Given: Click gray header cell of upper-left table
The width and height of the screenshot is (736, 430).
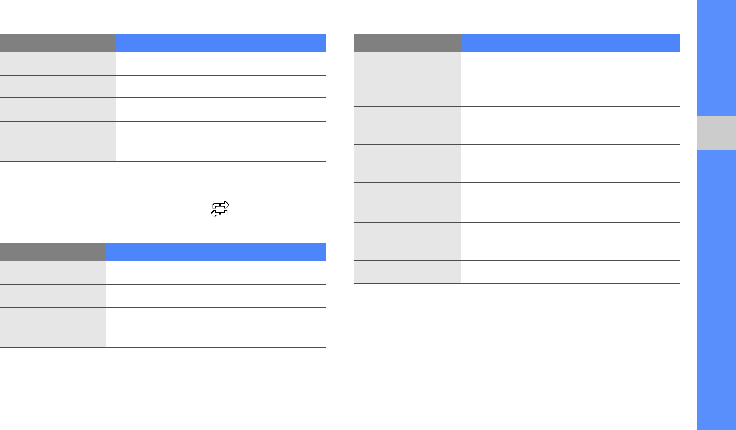Looking at the screenshot, I should pos(58,43).
